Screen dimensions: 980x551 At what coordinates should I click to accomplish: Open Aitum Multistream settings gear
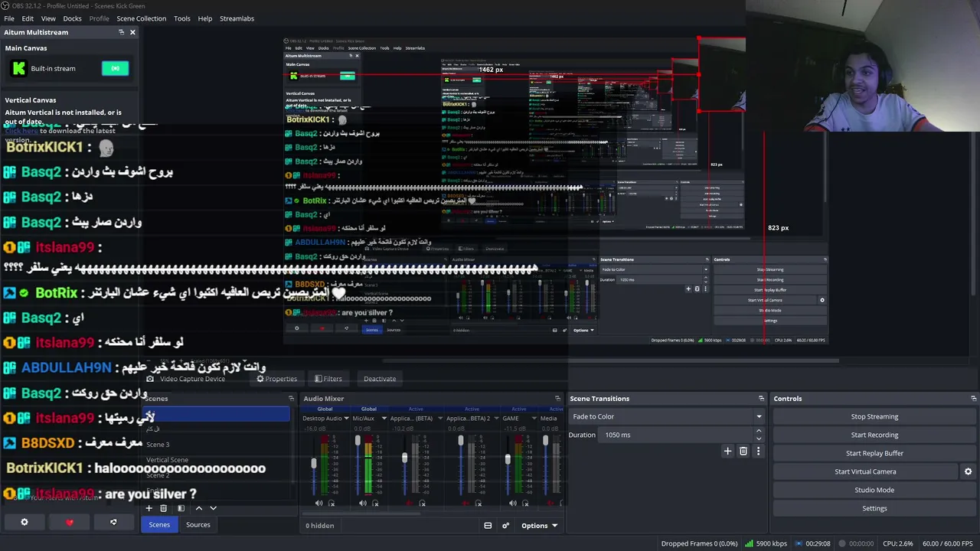click(24, 522)
